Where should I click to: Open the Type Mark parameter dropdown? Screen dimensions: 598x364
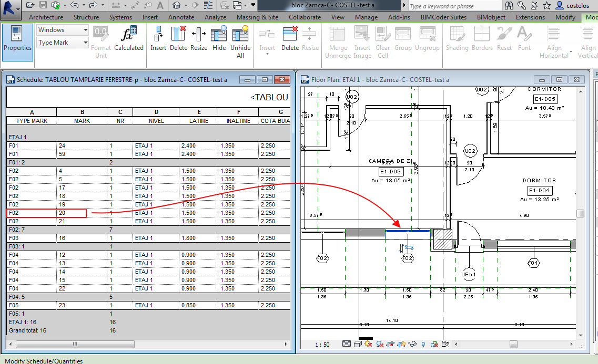point(63,43)
